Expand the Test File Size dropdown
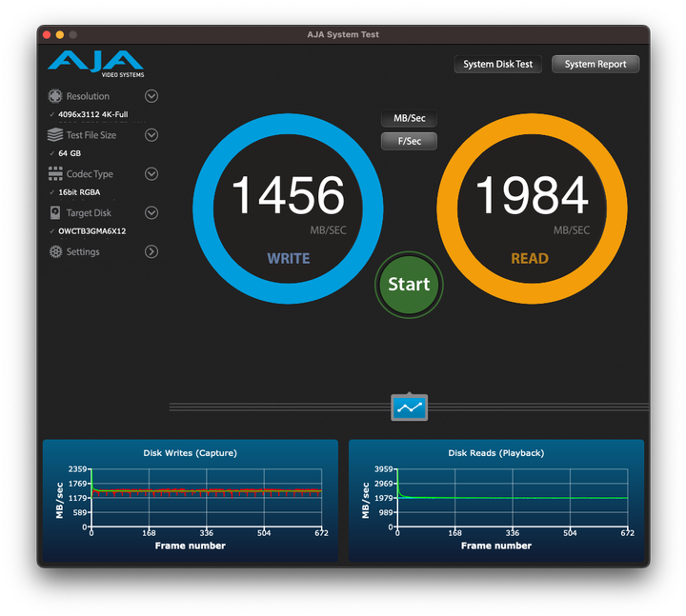 pyautogui.click(x=151, y=135)
